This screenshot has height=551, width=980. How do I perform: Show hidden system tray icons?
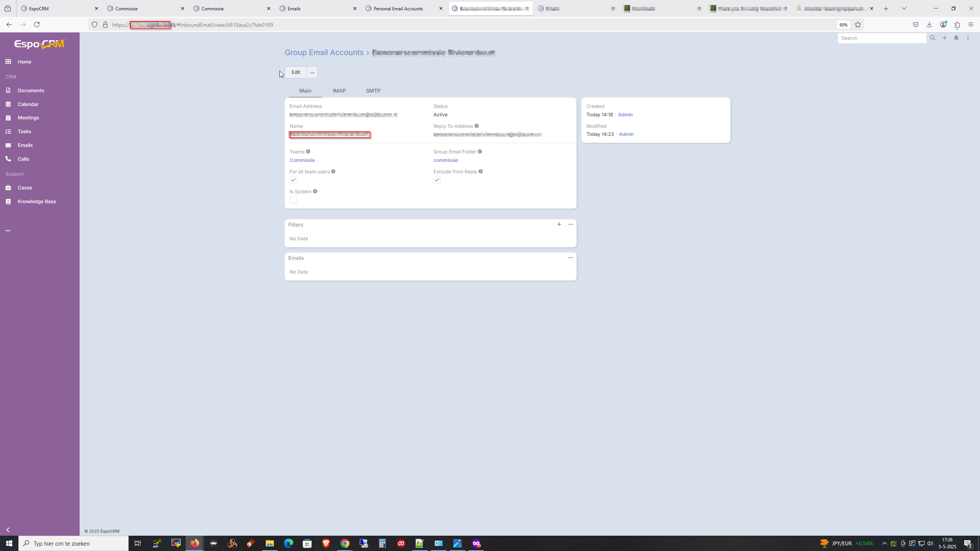pos(884,543)
